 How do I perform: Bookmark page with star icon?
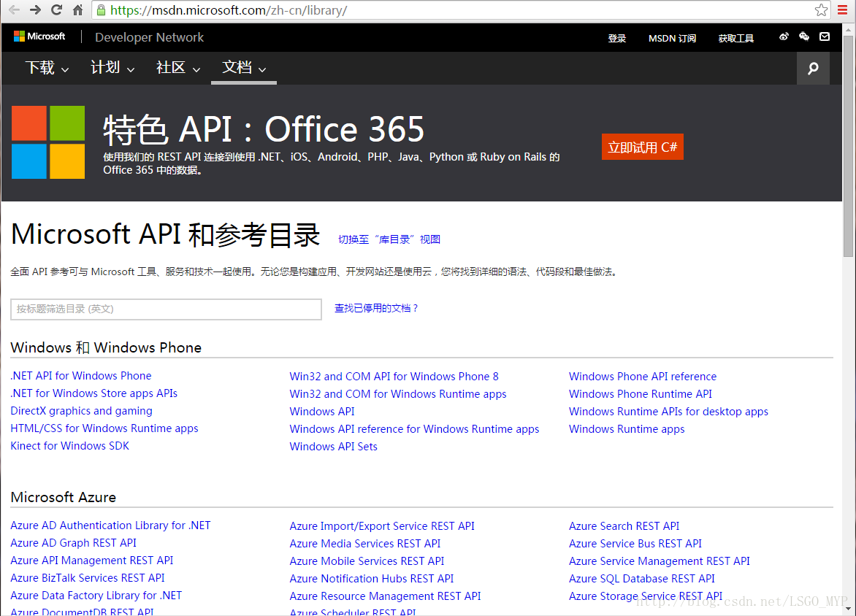(x=821, y=9)
